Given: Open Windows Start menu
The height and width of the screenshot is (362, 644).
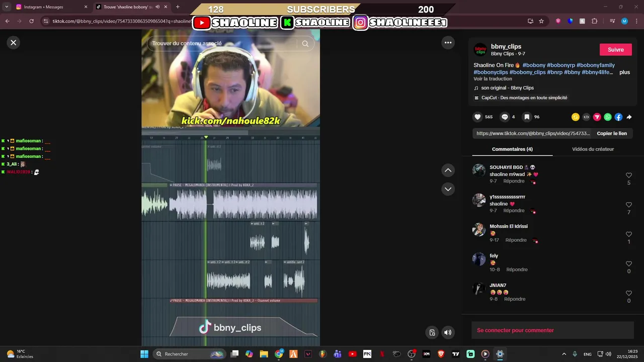Looking at the screenshot, I should 144,354.
